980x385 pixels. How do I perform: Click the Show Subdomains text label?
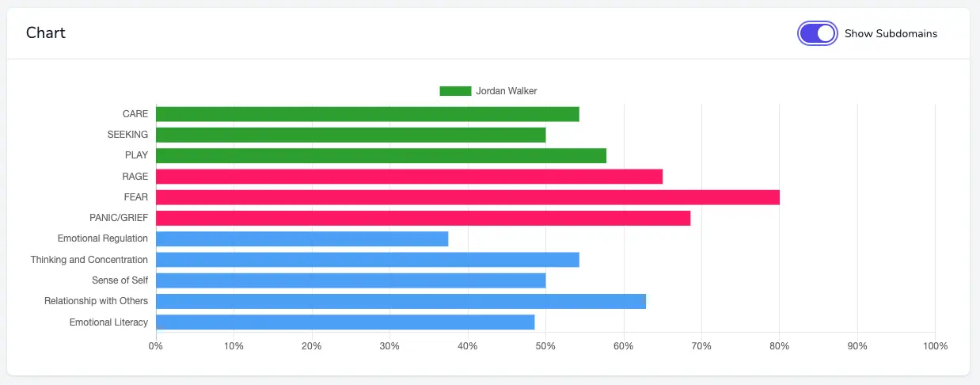891,33
